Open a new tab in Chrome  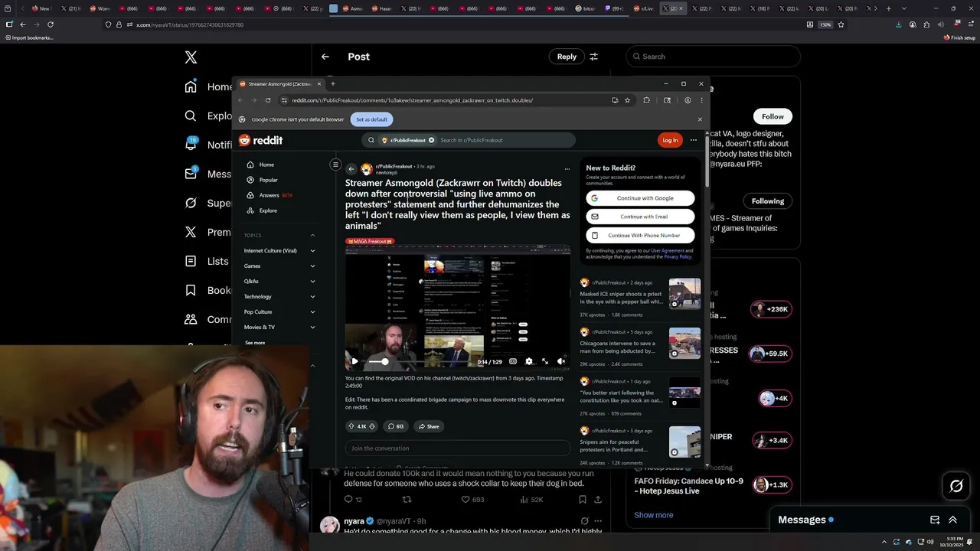[333, 83]
